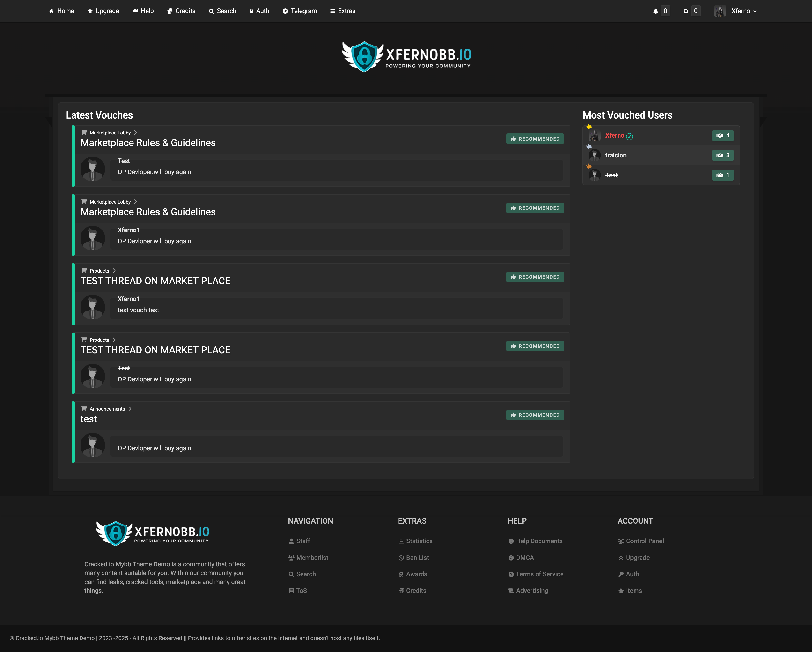Open the notifications bell icon

coord(656,11)
